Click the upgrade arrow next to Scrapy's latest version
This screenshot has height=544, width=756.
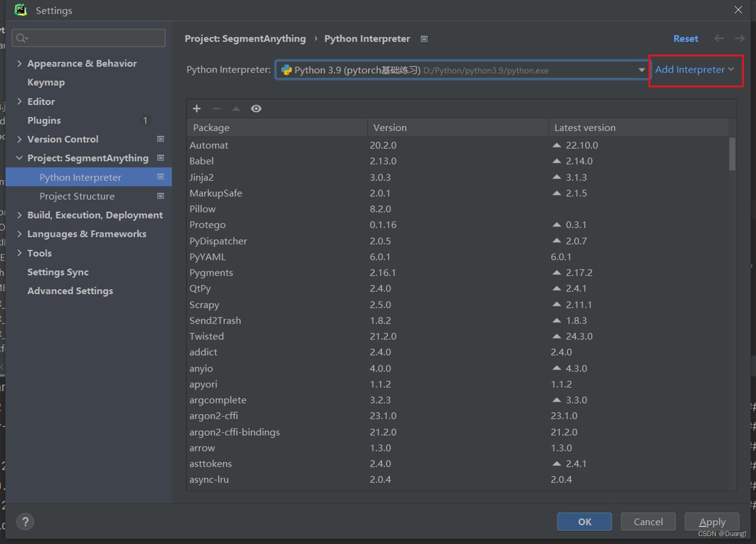pyautogui.click(x=556, y=305)
